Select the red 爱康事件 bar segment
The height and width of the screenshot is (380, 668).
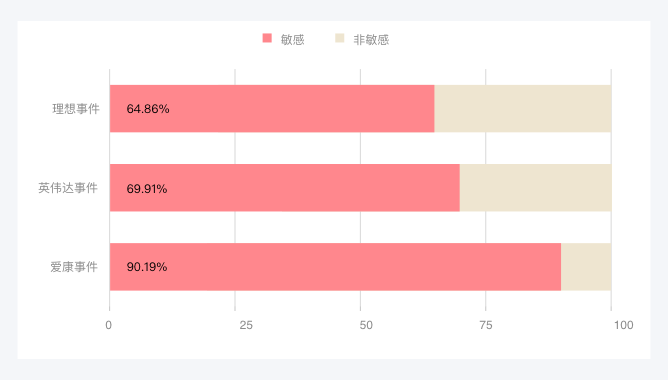335,267
